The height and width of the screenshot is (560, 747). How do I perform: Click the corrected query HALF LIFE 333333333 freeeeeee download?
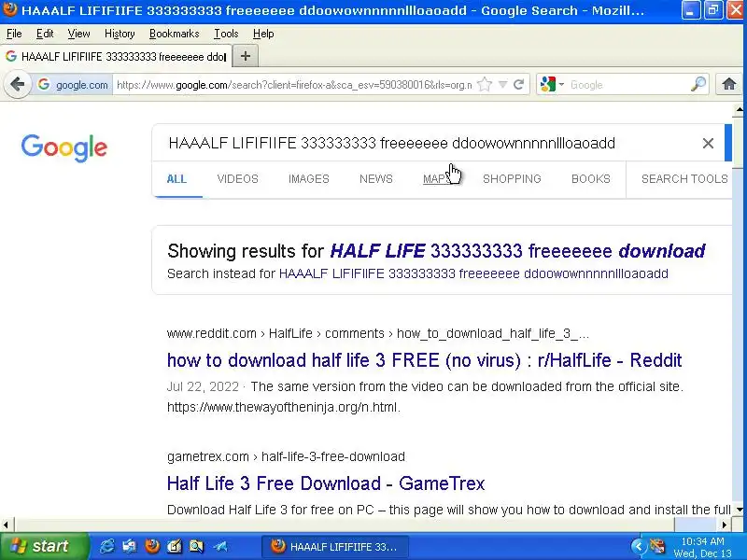pos(517,251)
